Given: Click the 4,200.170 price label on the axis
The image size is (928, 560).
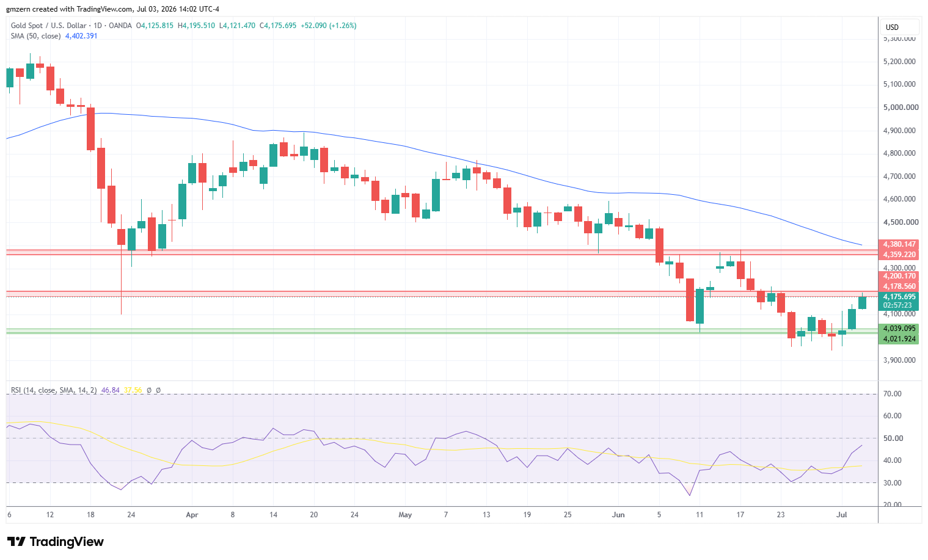Looking at the screenshot, I should point(899,276).
